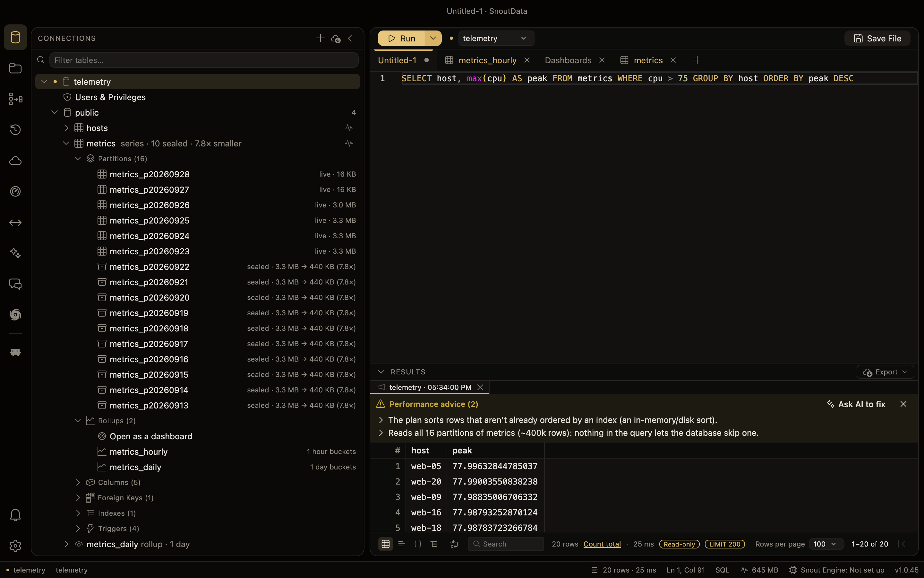Click the Count total link
The height and width of the screenshot is (578, 924).
point(602,544)
